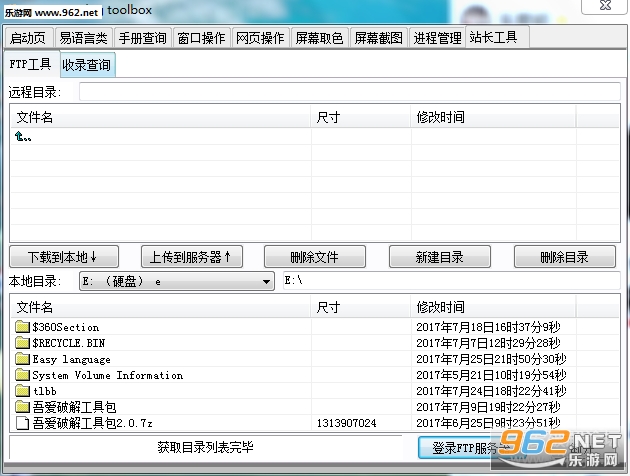
Task: Click date 2017年7月25日21时50分30秒
Action: point(491,359)
